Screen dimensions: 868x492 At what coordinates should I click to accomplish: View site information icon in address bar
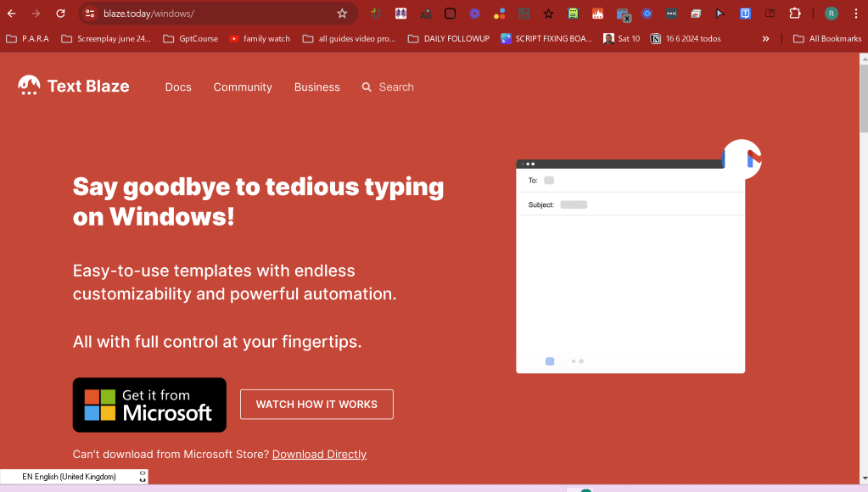90,14
